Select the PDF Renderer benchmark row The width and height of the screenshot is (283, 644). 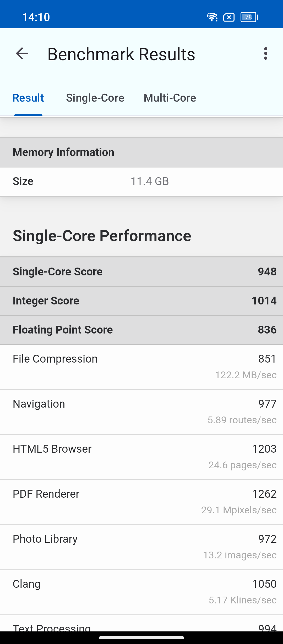tap(141, 502)
